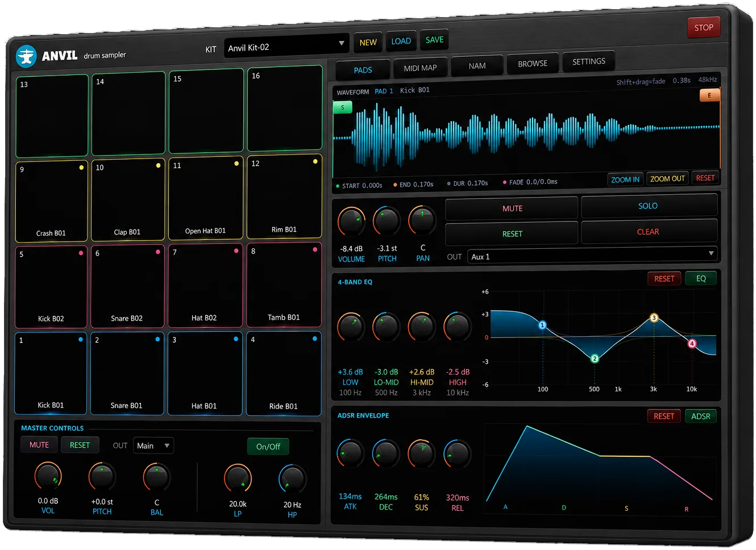Click the pad RESET button
Screen dimensions: 756x550
point(512,234)
